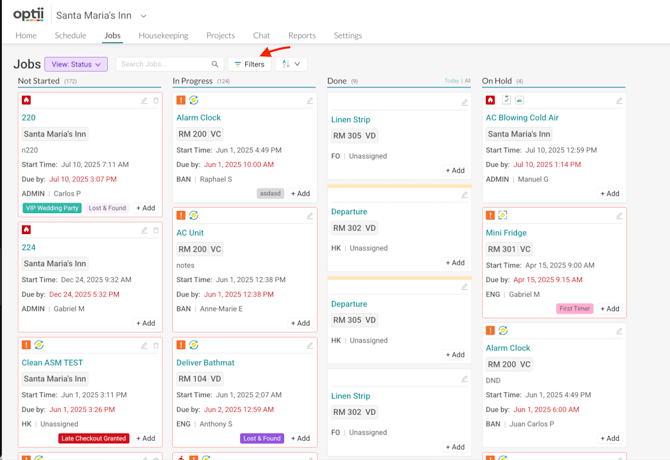Open the Chat tab
This screenshot has width=670, height=460.
pyautogui.click(x=262, y=35)
